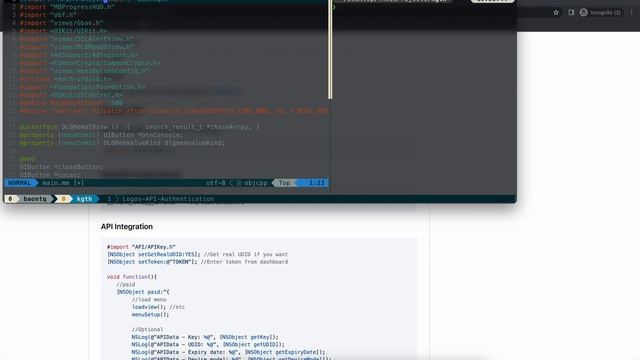Click the dlgmemvalueKind property line
Screen dimensions: 640x360
122,143
